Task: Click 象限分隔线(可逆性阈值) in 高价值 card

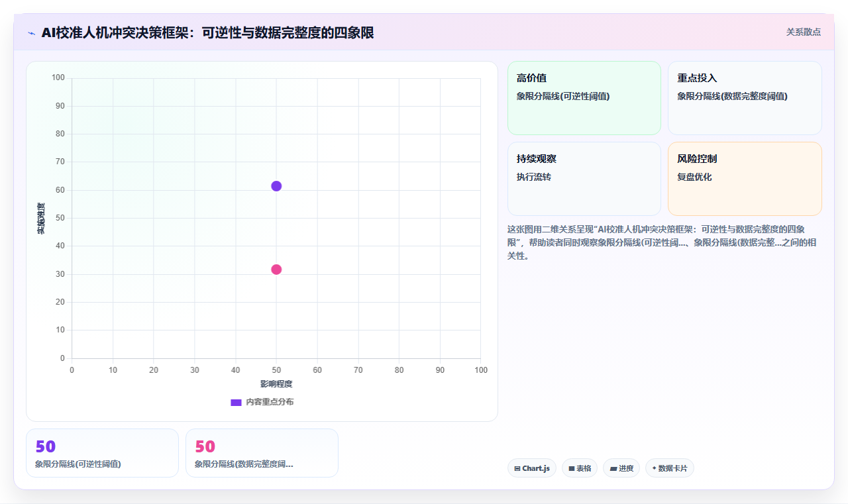Action: pos(563,96)
